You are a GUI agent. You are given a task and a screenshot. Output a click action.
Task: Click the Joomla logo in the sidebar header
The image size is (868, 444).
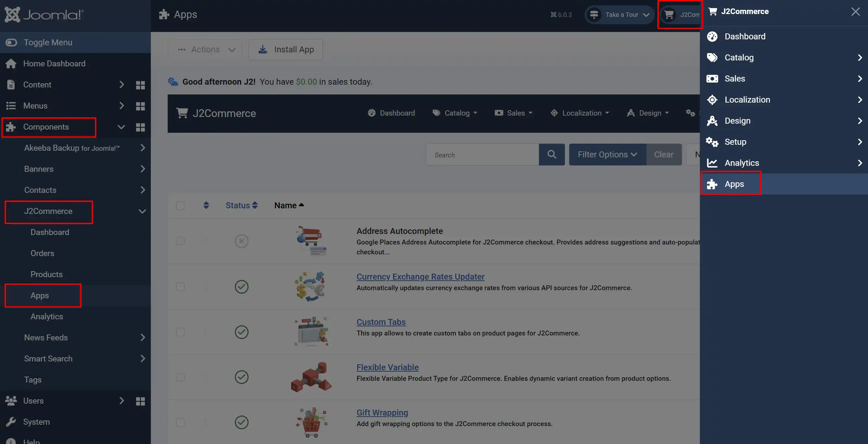(x=44, y=15)
